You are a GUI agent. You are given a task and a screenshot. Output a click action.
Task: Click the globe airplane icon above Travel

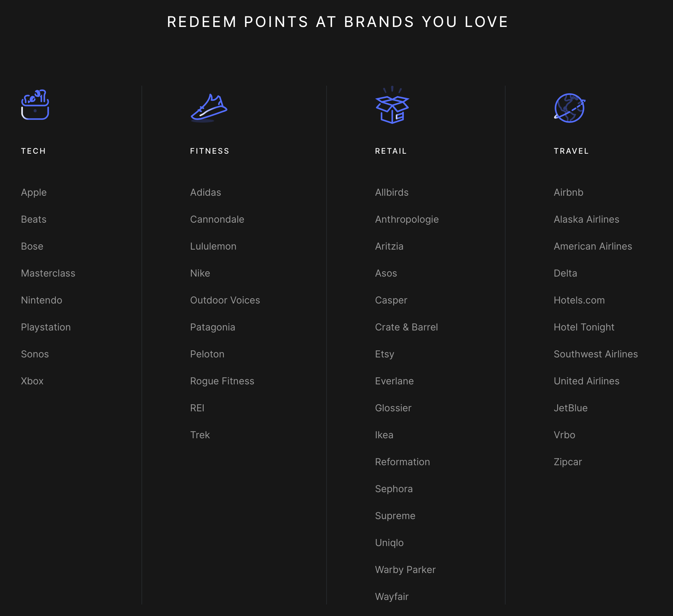(569, 108)
